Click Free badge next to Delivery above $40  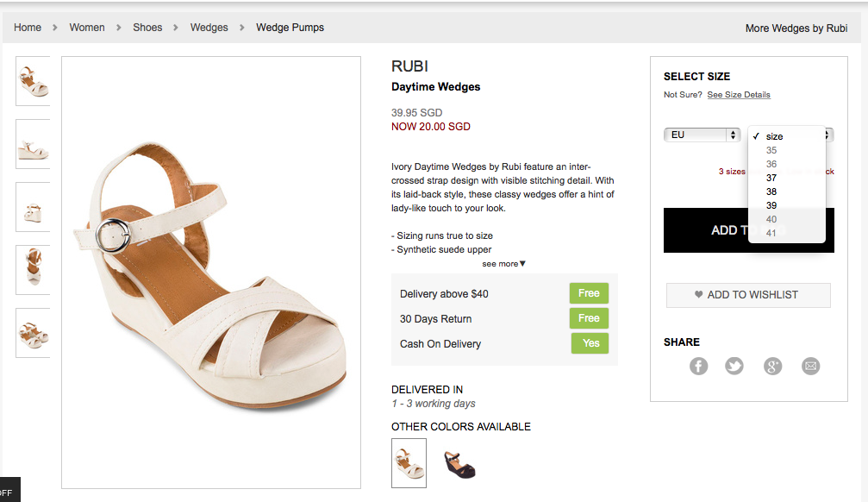589,293
